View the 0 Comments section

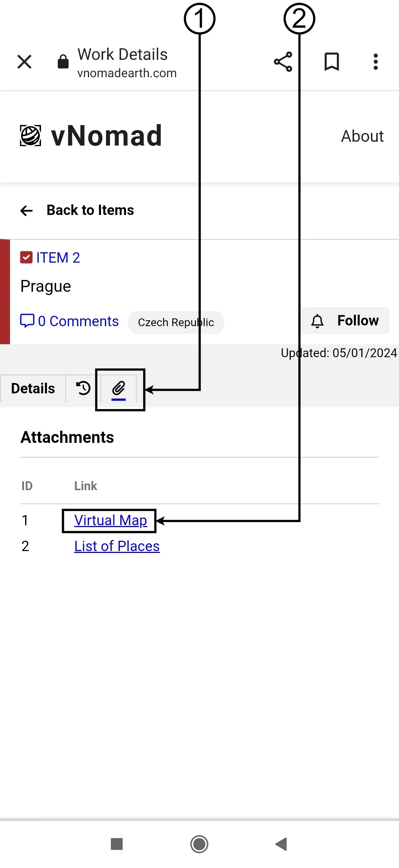69,321
